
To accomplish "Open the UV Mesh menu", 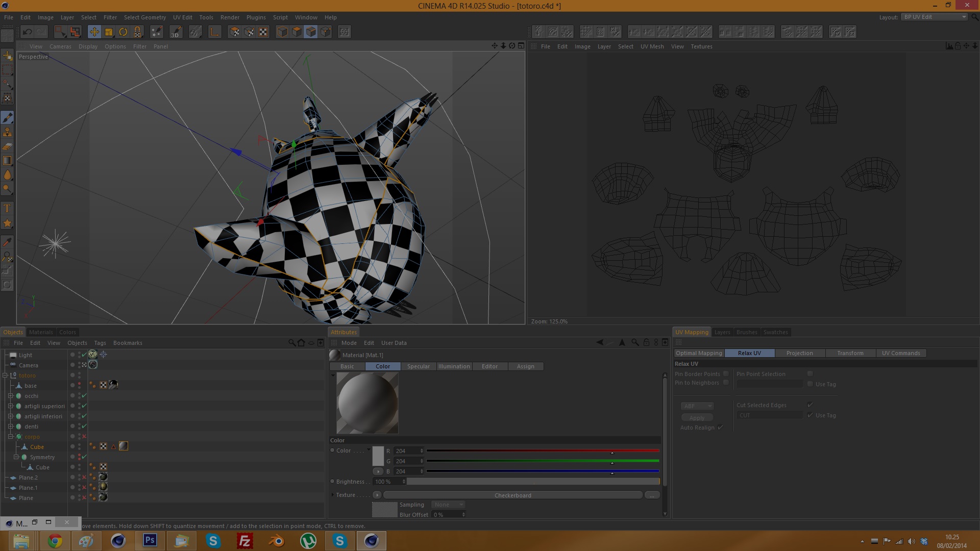I will [652, 46].
